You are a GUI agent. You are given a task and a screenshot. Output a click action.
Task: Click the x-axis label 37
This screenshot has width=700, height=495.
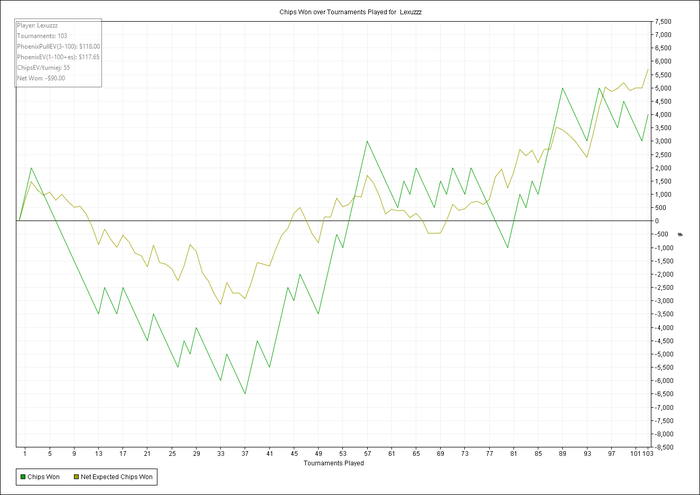pyautogui.click(x=245, y=453)
